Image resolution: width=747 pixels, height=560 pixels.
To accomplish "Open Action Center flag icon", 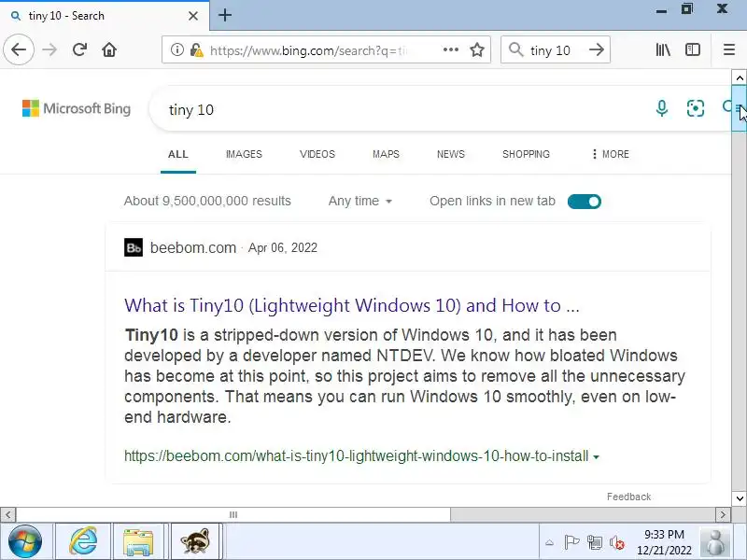I will pyautogui.click(x=571, y=542).
